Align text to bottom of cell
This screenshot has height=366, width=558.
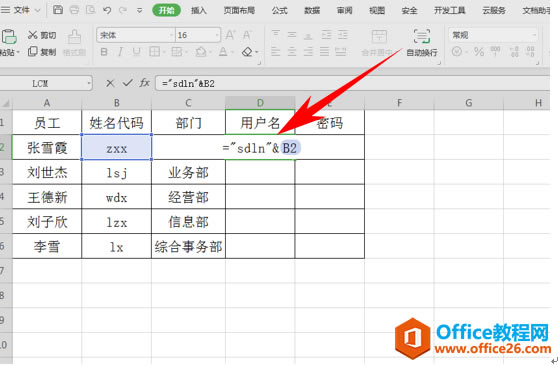pos(308,35)
